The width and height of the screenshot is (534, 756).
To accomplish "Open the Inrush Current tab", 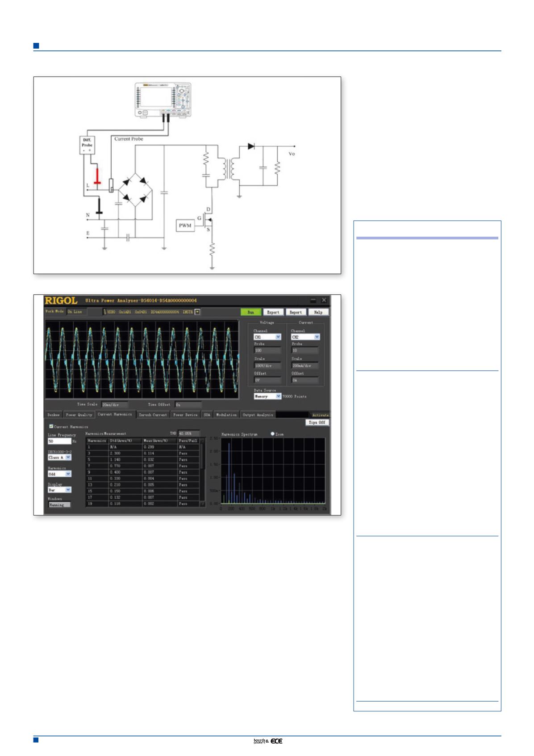I will [153, 415].
